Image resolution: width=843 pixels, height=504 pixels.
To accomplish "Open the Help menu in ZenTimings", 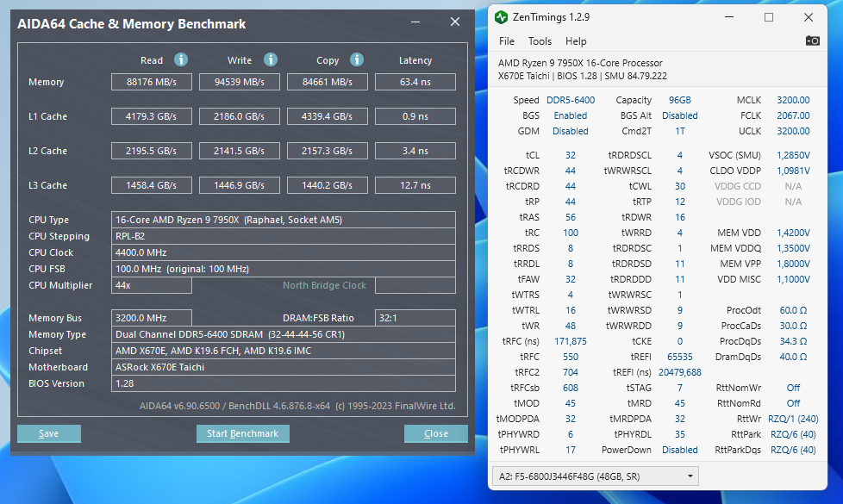I will coord(576,41).
